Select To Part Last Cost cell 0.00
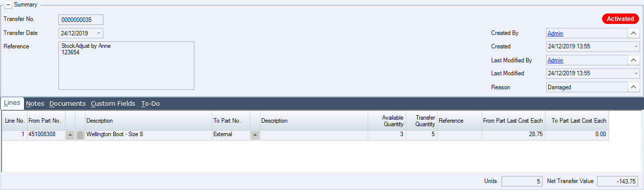The height and width of the screenshot is (190, 644). pos(577,135)
